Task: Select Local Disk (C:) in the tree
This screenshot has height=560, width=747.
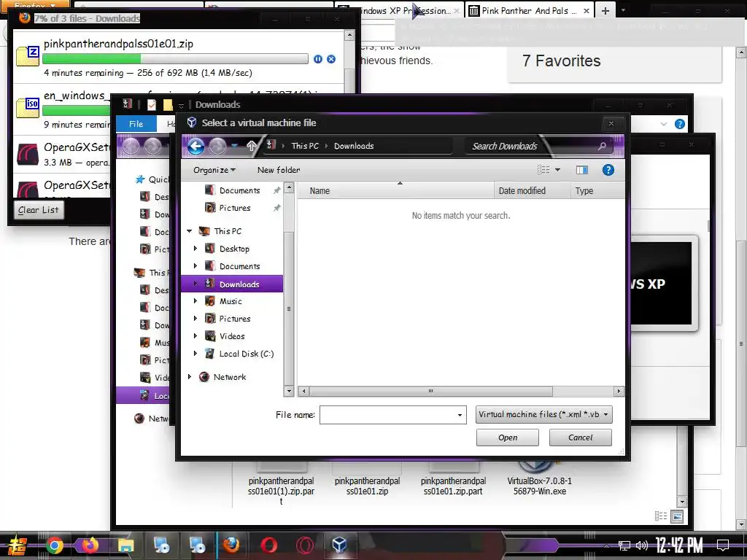Action: pos(247,354)
